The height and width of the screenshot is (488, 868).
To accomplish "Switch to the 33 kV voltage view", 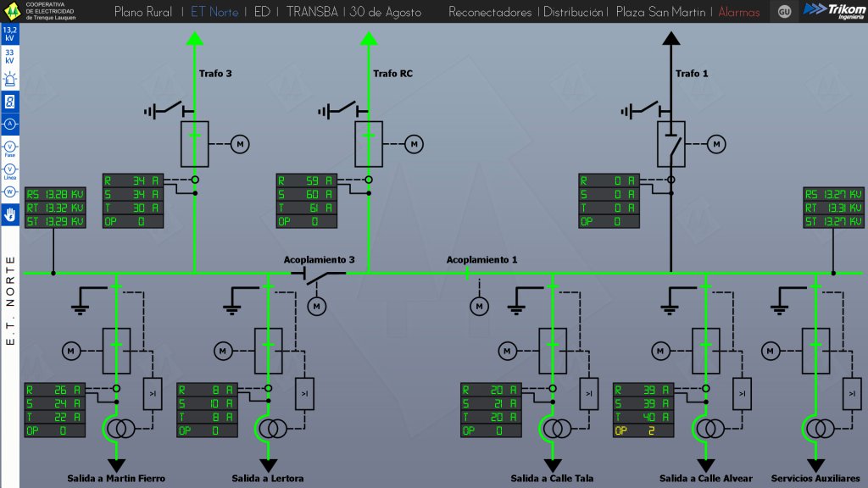I will click(x=9, y=57).
